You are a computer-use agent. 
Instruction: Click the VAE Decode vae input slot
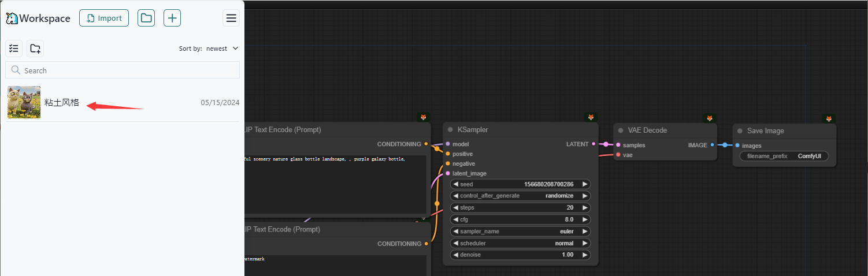pyautogui.click(x=618, y=155)
